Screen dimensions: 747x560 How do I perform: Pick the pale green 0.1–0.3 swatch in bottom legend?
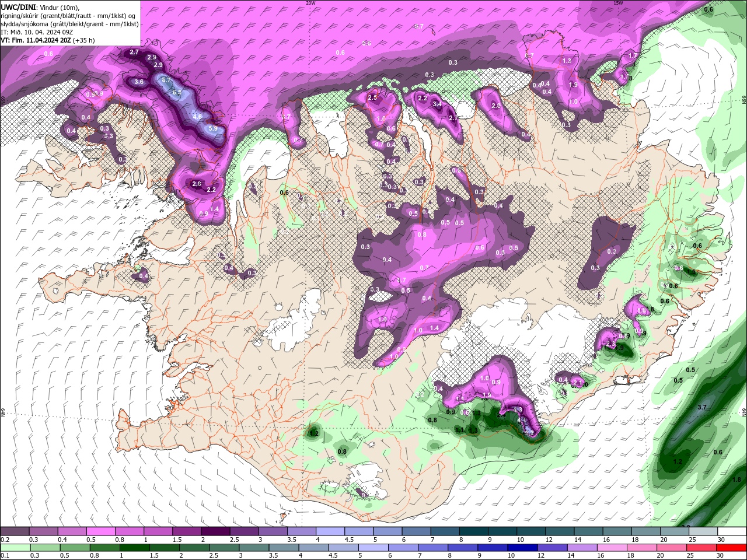15,548
